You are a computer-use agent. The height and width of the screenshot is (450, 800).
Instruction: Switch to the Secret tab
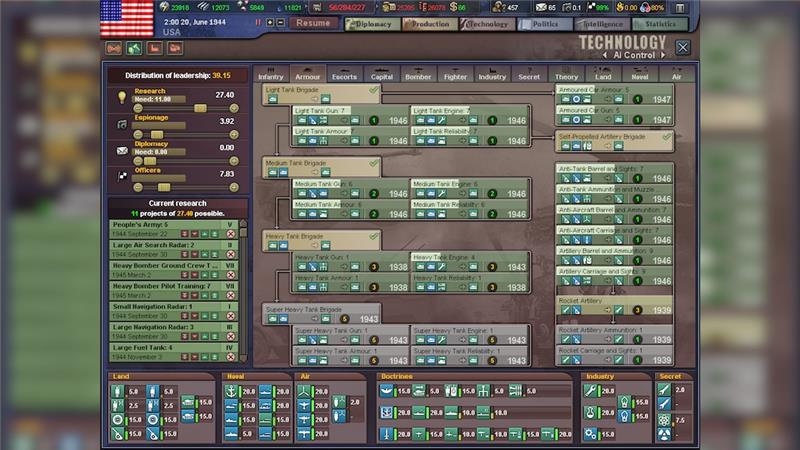[529, 73]
